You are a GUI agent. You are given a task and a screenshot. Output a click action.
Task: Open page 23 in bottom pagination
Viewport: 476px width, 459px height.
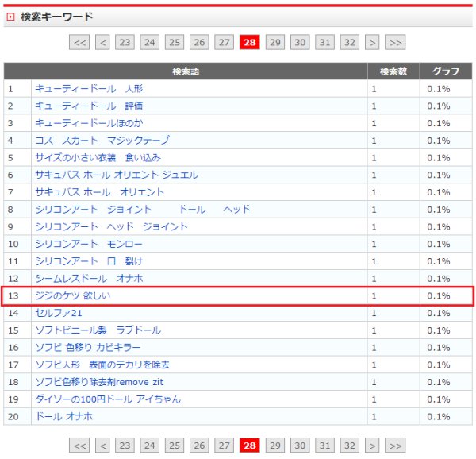point(125,445)
